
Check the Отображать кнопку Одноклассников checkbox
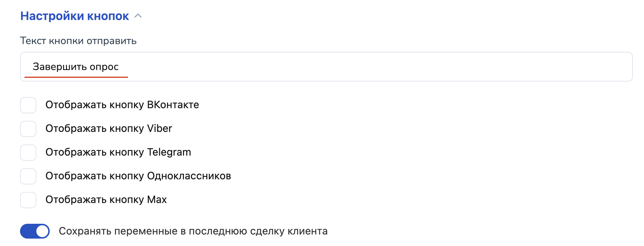pyautogui.click(x=28, y=176)
